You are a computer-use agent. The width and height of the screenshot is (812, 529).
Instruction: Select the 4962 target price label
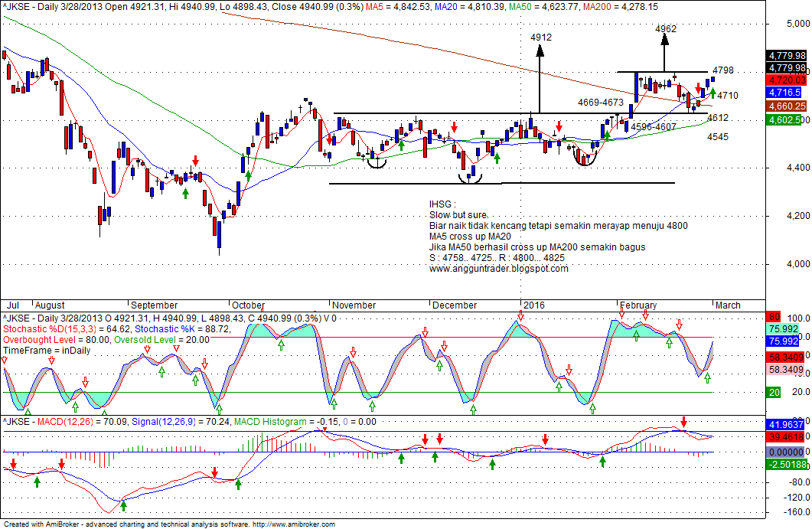tap(666, 28)
